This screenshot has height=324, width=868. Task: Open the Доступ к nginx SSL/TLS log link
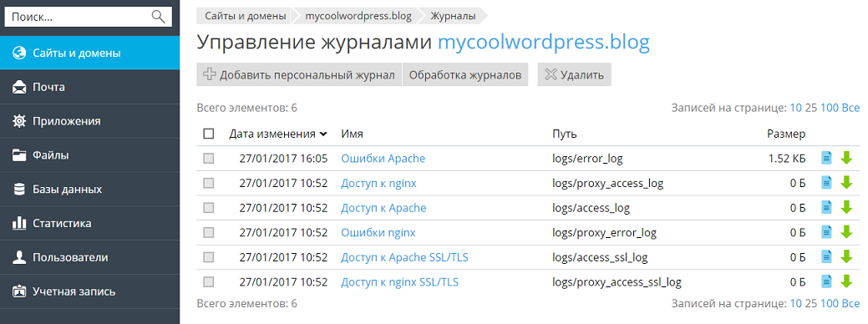click(x=399, y=282)
